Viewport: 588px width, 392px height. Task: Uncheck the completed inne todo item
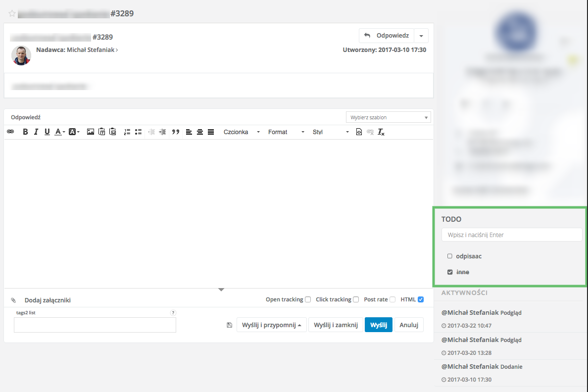[450, 272]
